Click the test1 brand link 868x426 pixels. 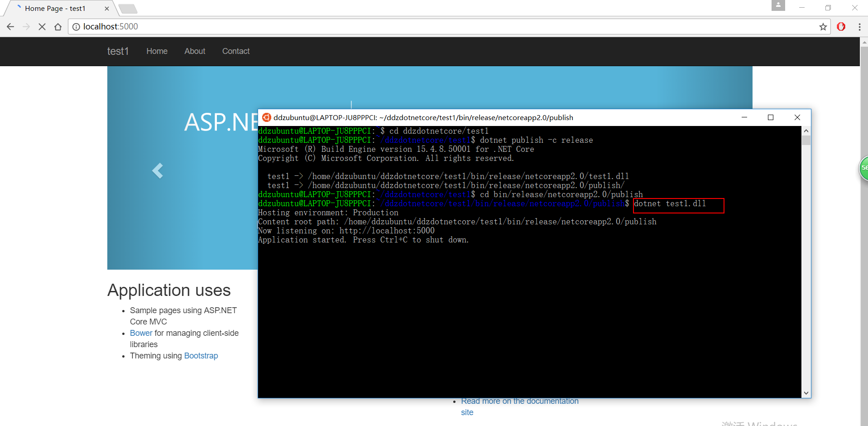pyautogui.click(x=118, y=51)
